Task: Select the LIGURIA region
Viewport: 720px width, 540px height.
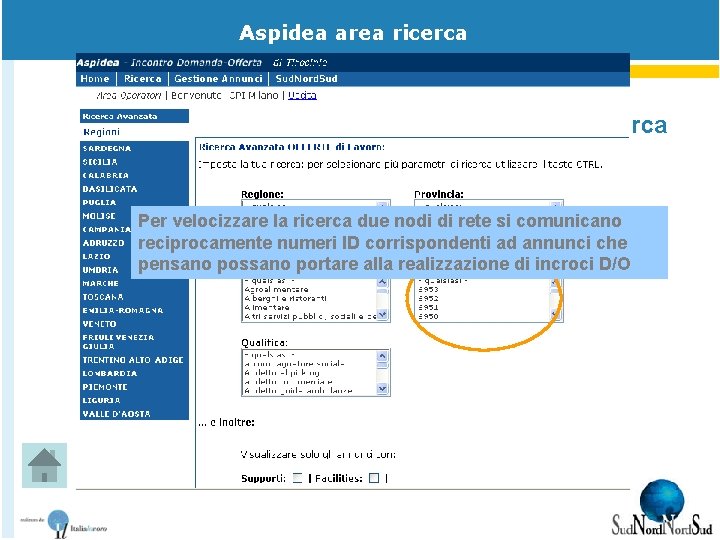Action: click(x=101, y=400)
